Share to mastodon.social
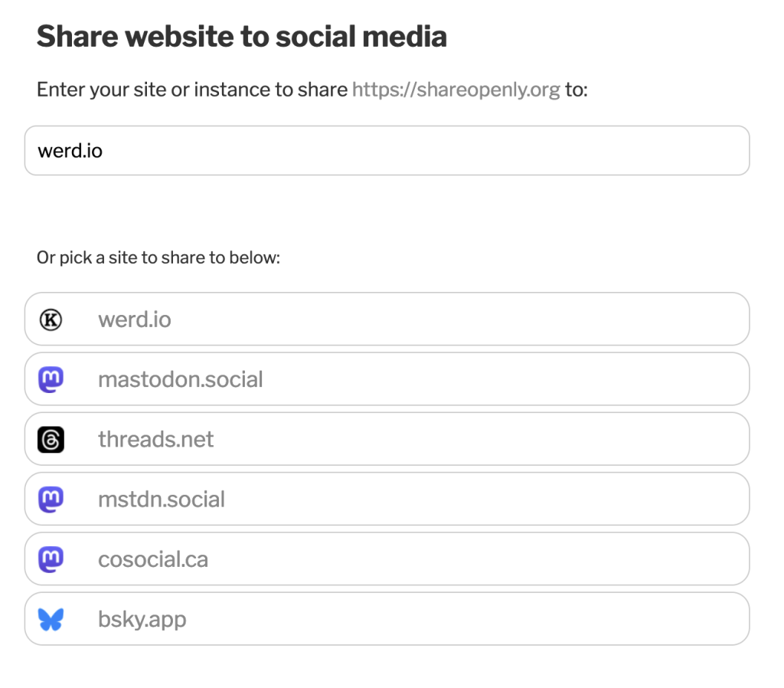784x688 pixels. click(x=387, y=378)
